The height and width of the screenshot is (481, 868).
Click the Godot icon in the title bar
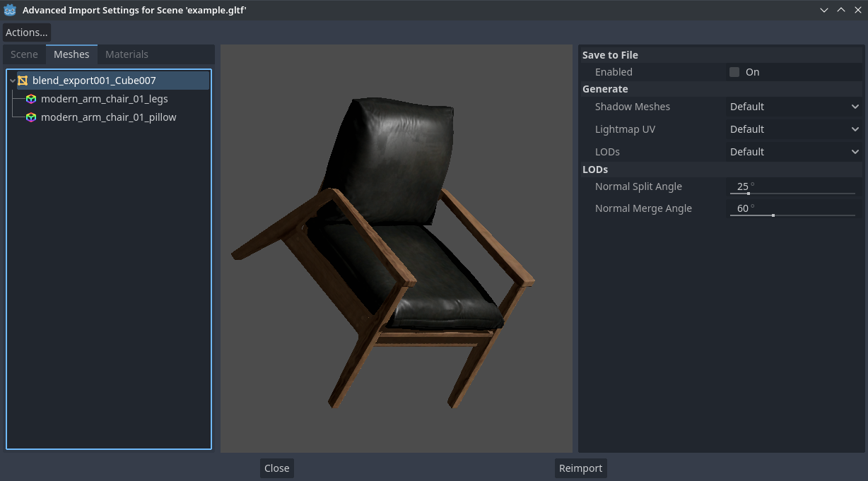(x=10, y=10)
